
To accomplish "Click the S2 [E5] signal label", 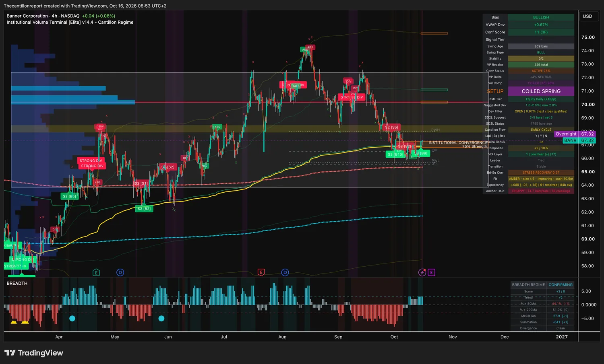I will click(69, 196).
